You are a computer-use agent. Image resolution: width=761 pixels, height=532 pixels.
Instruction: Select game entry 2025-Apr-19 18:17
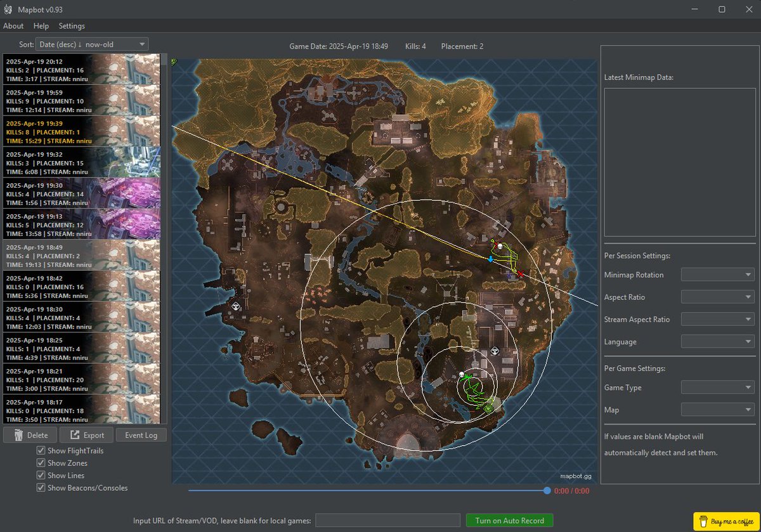[81, 409]
